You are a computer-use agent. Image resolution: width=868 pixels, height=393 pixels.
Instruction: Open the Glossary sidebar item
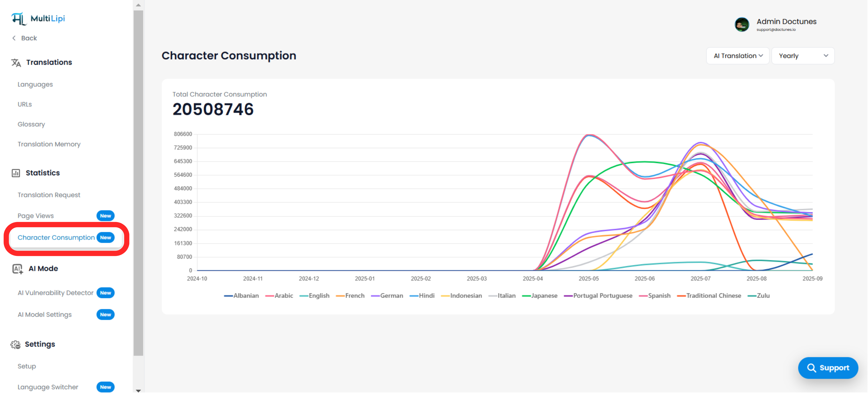[x=31, y=124]
